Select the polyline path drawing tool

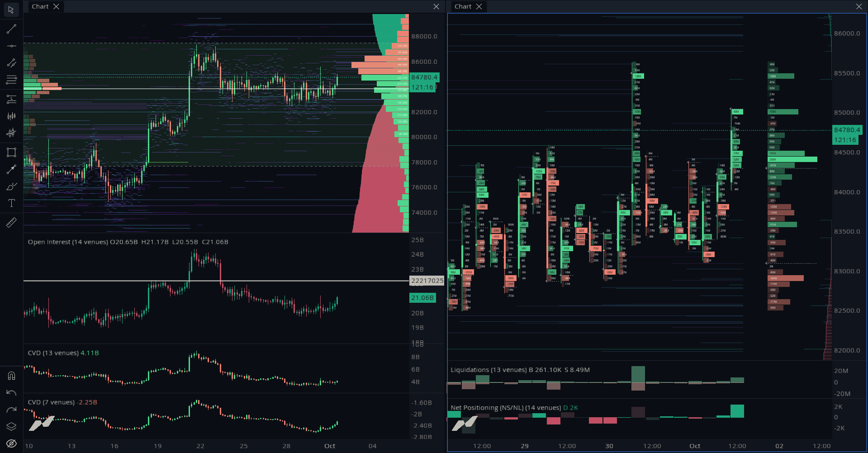click(x=11, y=63)
